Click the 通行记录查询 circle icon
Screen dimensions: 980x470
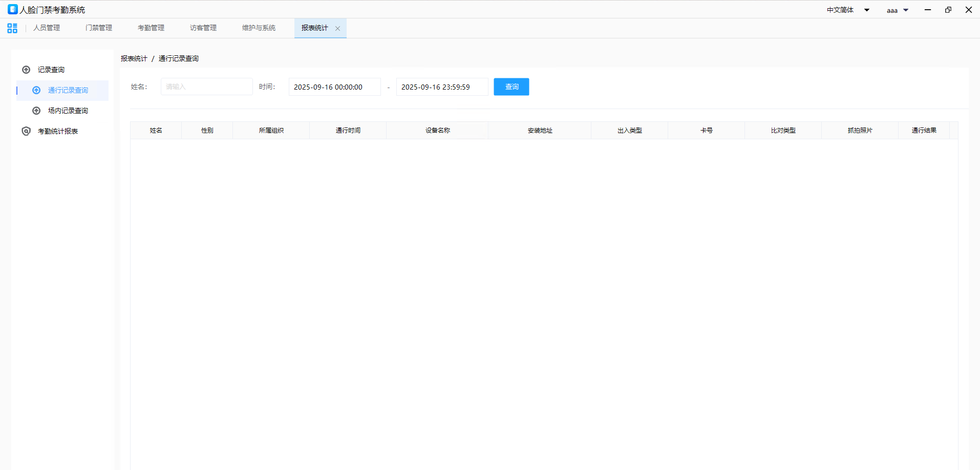coord(36,90)
